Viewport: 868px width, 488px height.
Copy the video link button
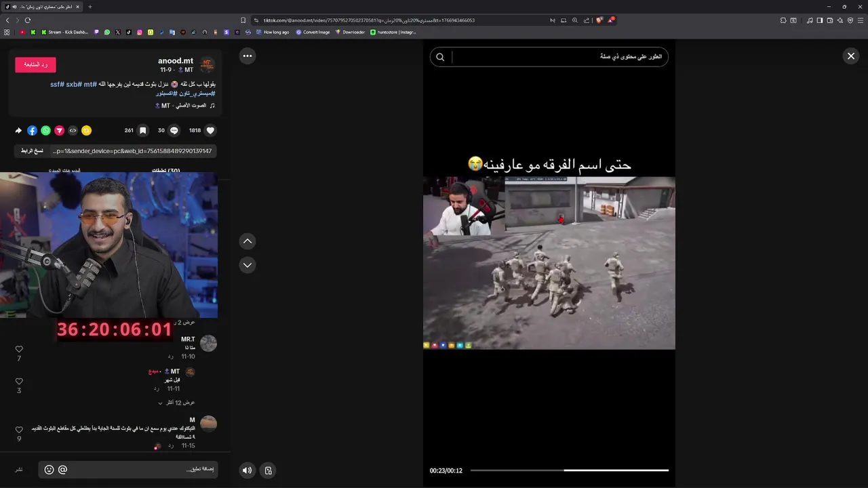[32, 151]
